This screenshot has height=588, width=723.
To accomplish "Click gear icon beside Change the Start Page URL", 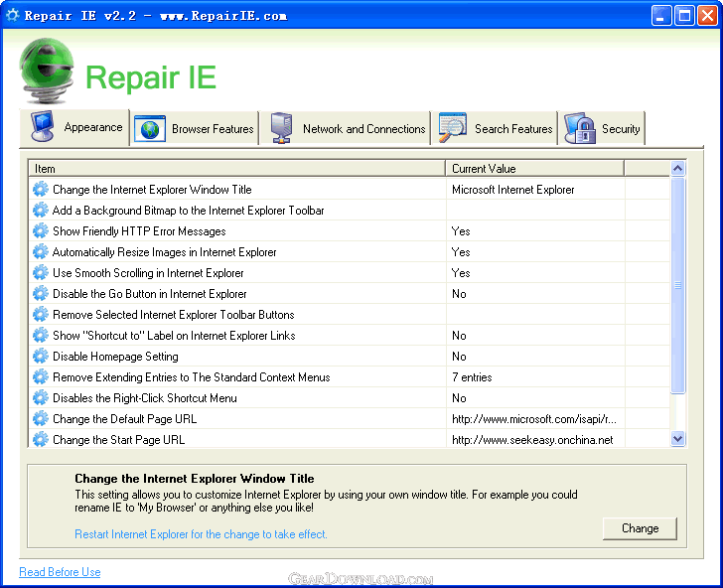I will point(41,439).
